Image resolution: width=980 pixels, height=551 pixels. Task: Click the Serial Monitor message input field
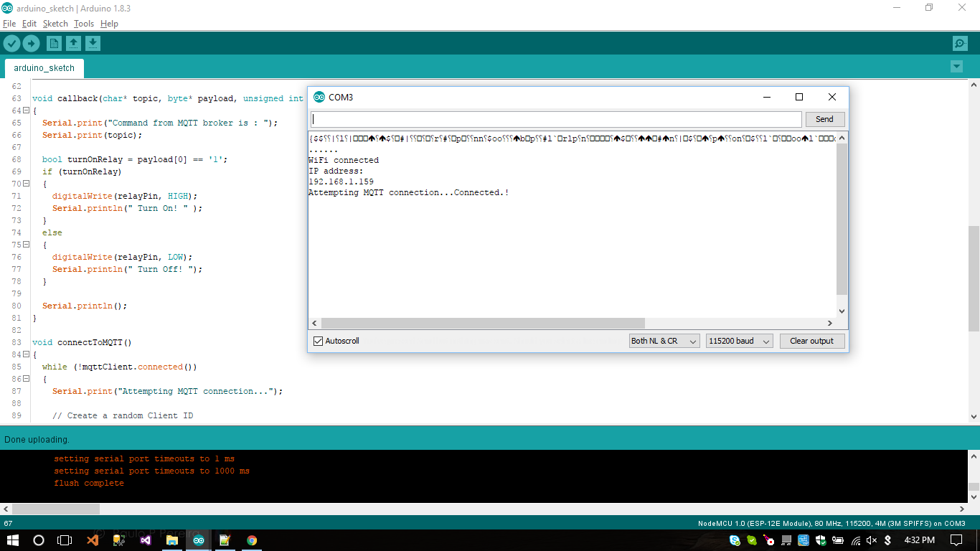tap(556, 118)
